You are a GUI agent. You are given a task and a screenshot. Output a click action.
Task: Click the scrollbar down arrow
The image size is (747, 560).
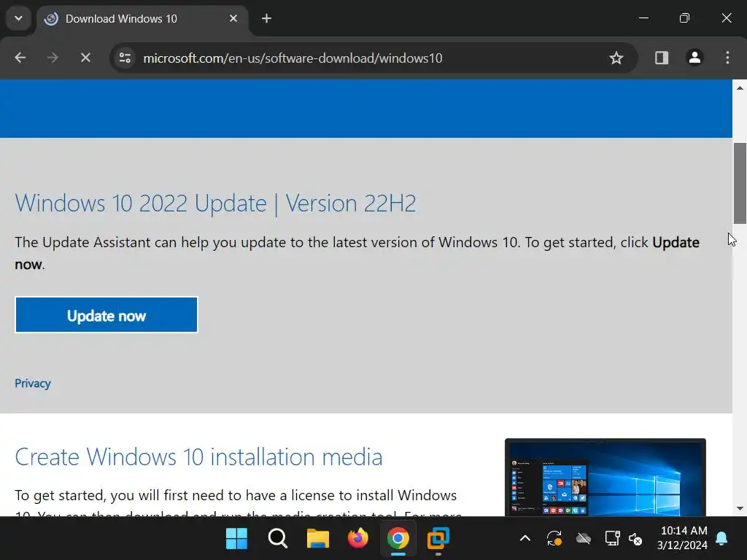740,508
